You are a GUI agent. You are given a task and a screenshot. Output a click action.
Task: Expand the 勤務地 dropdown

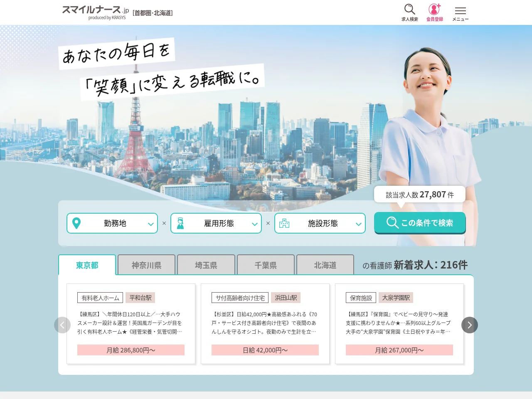[112, 223]
